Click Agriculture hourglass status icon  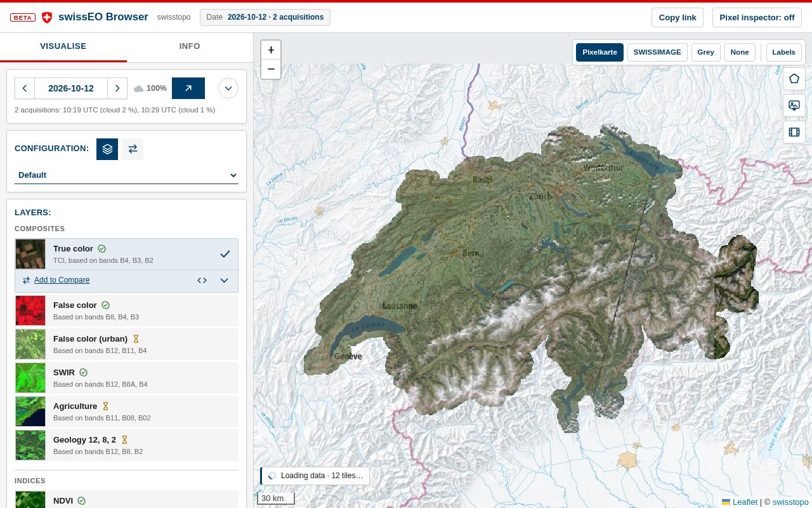click(x=105, y=406)
